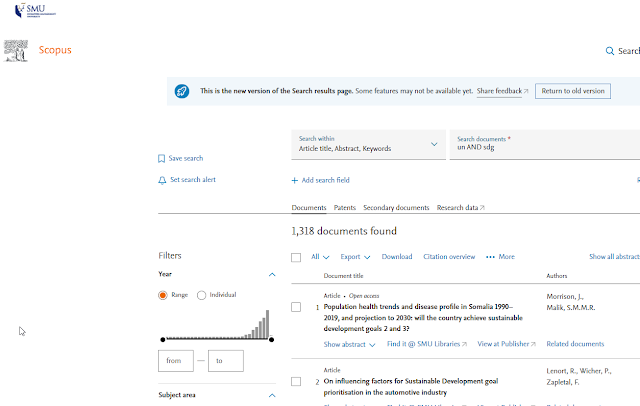640x406 pixels.
Task: Click the year histogram chart bars
Action: (x=217, y=324)
